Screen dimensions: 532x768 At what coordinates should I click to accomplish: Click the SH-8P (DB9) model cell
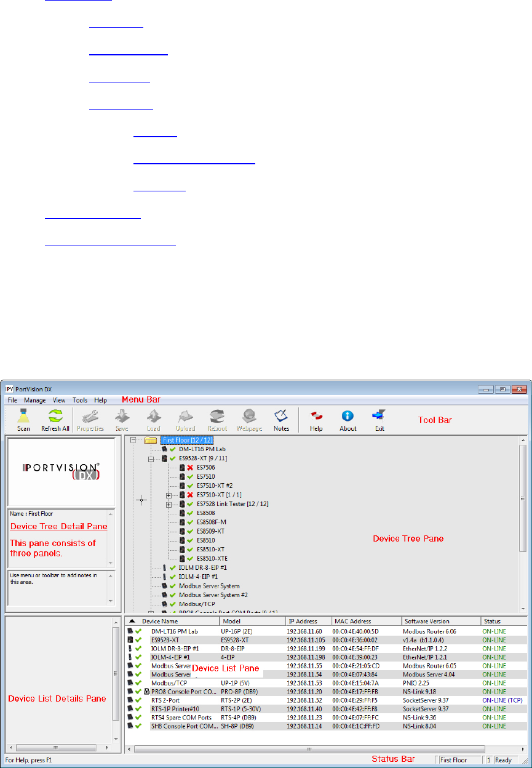point(239,726)
